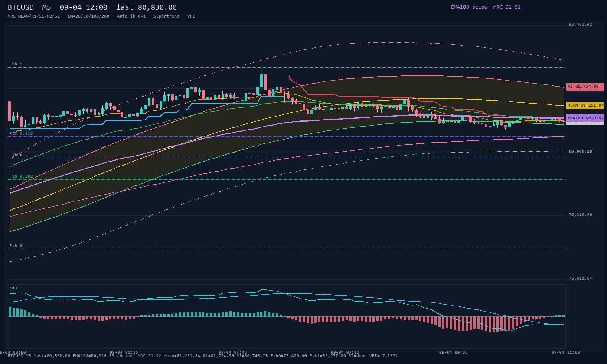Click the 'Fib 0' level label
This screenshot has height=364, width=607.
coord(16,246)
